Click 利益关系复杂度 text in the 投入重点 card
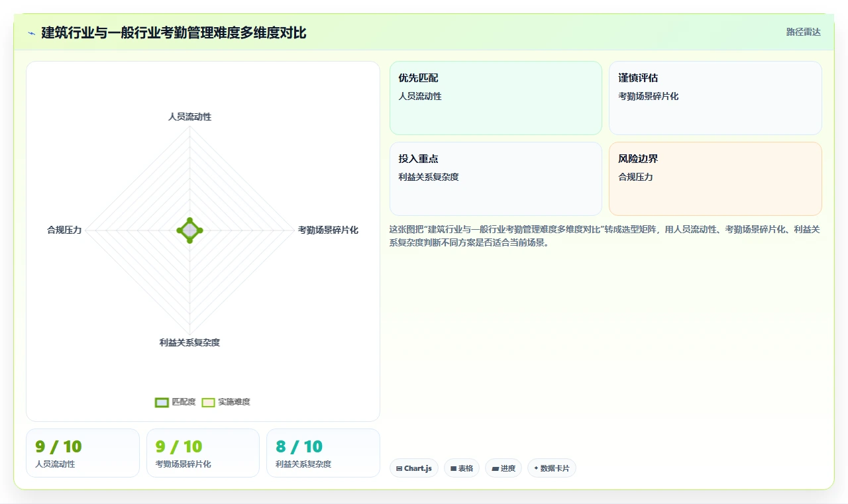The width and height of the screenshot is (848, 504). tap(429, 177)
